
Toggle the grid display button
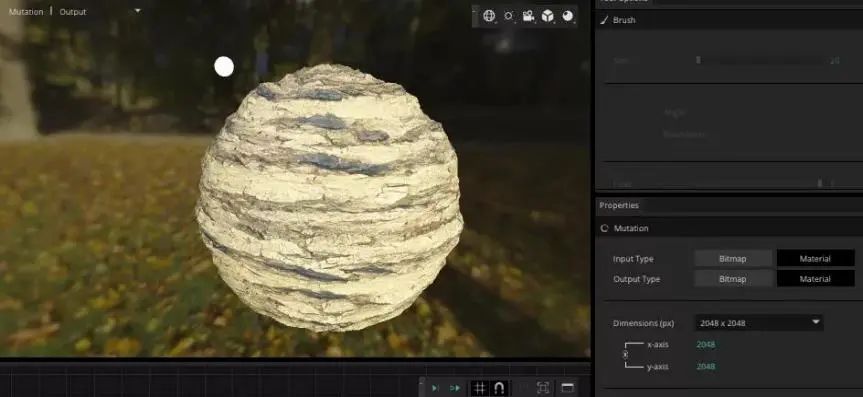[x=480, y=388]
